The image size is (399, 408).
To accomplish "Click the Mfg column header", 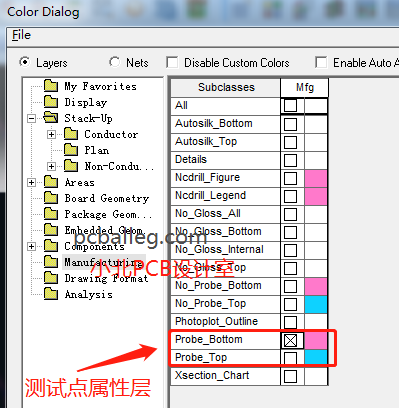I will (x=305, y=87).
